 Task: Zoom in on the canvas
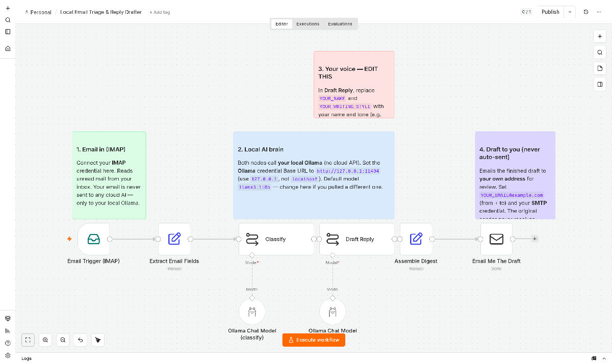[45, 340]
